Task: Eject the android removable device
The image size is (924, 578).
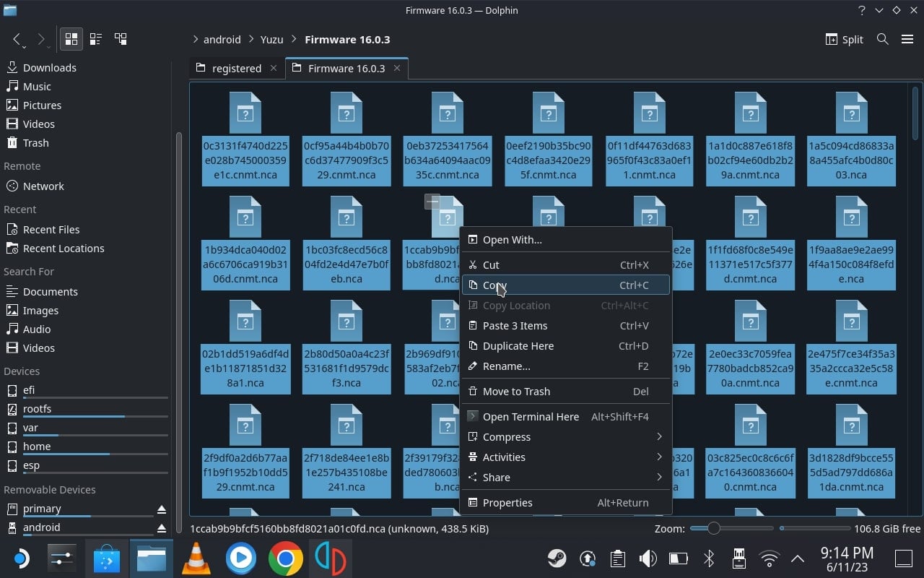Action: [161, 528]
